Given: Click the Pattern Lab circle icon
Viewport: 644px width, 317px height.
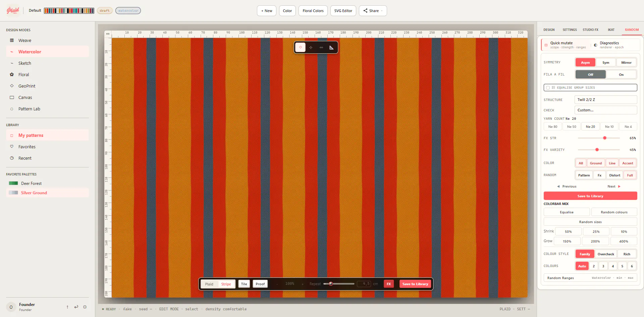Looking at the screenshot, I should (12, 109).
